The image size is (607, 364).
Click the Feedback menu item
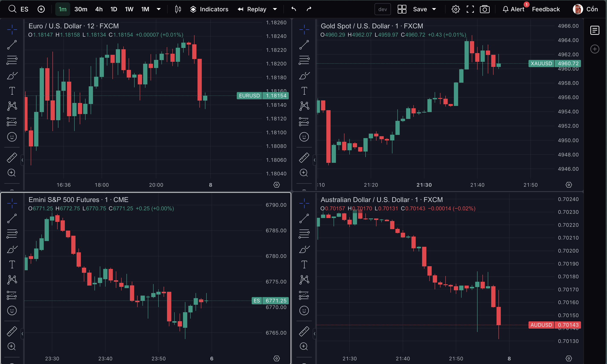(545, 9)
